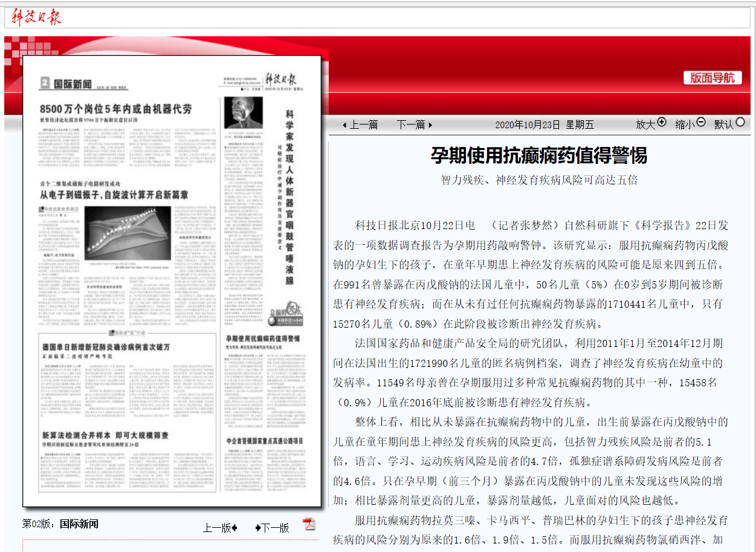Open the 新算法检测合并样本 article in the thumbnail

pyautogui.click(x=105, y=435)
